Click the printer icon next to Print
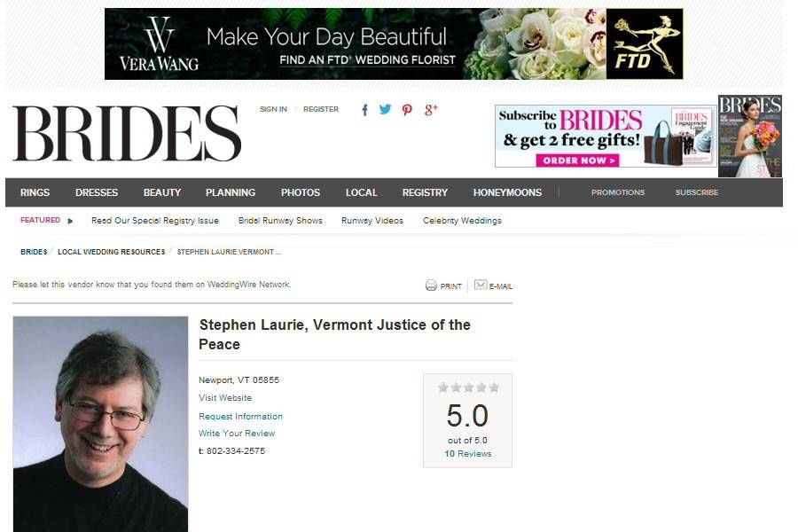Screen dimensions: 798x532 (x=431, y=286)
